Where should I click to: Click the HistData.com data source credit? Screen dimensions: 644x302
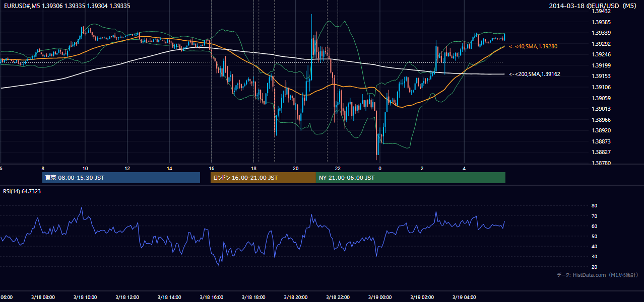pyautogui.click(x=598, y=275)
